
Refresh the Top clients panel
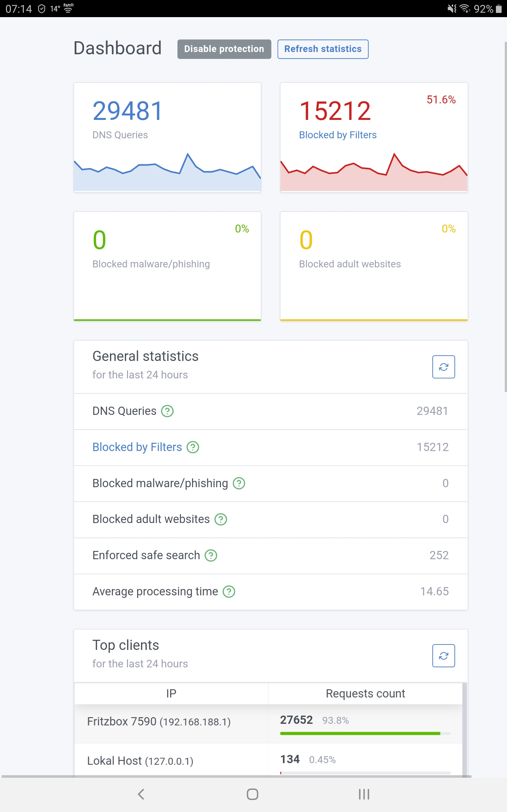443,656
